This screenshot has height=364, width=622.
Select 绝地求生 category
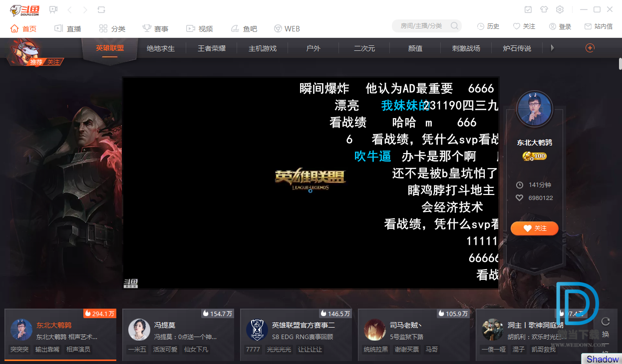[x=161, y=49]
